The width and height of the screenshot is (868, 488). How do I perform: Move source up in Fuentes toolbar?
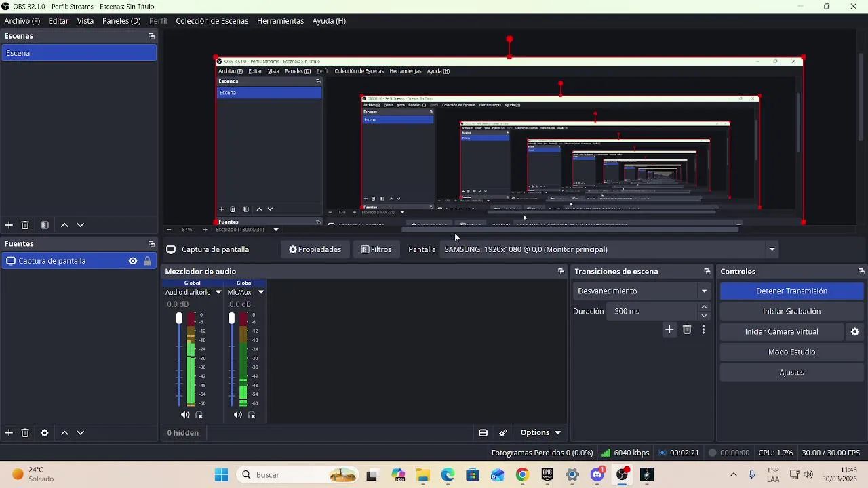coord(64,433)
